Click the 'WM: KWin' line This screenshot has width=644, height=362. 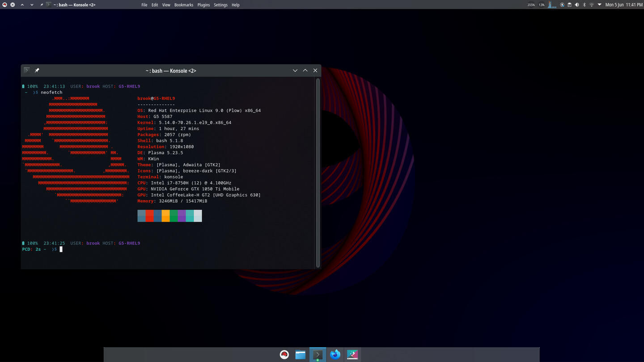click(x=148, y=159)
